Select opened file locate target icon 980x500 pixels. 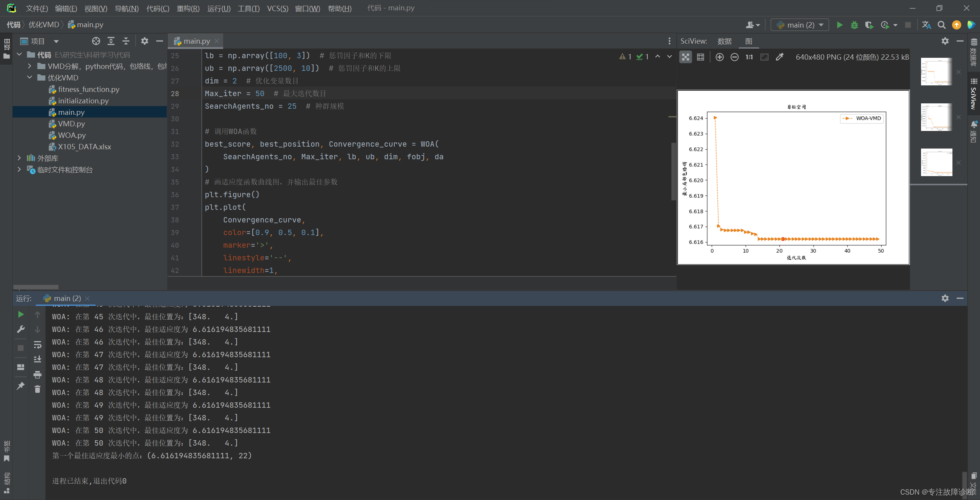click(96, 41)
